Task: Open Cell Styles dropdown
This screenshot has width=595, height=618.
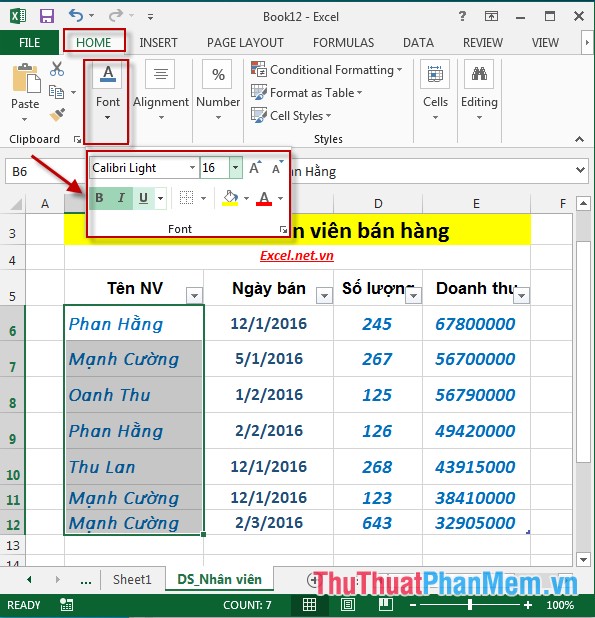Action: tap(291, 115)
